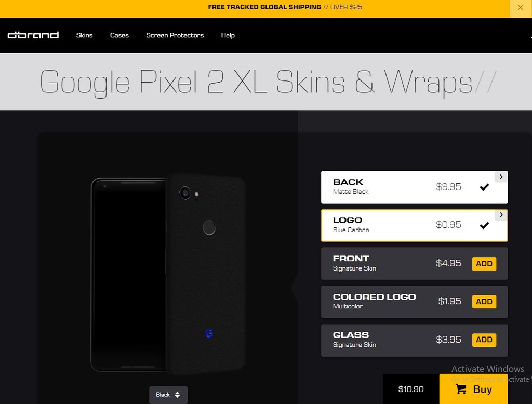Open the Skins menu
532x404 pixels.
pyautogui.click(x=85, y=35)
